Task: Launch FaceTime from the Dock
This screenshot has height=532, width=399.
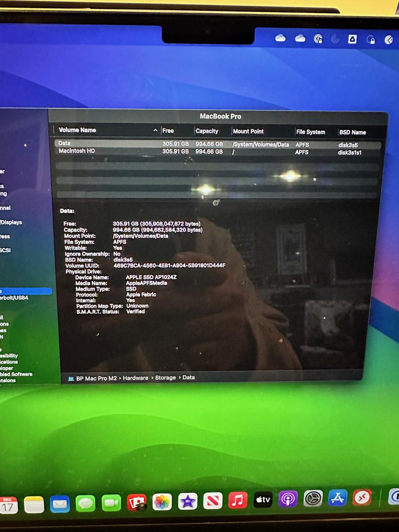Action: tap(111, 503)
